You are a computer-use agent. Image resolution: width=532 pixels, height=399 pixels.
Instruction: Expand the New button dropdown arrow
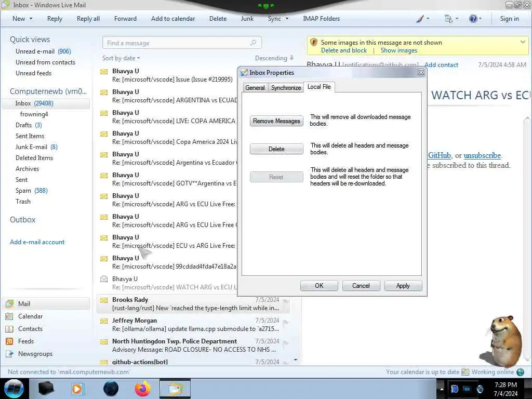(31, 19)
